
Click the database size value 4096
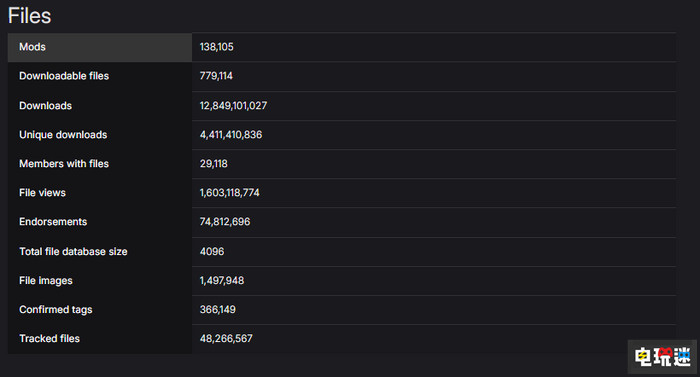pyautogui.click(x=212, y=252)
